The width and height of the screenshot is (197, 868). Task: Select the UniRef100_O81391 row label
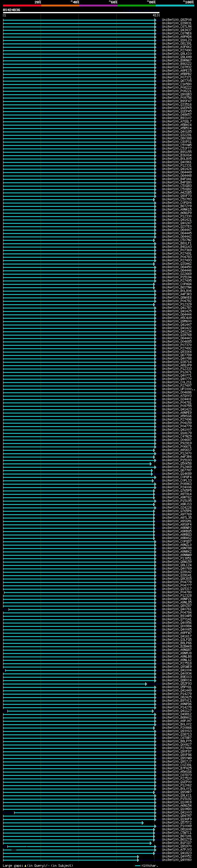(x=176, y=43)
